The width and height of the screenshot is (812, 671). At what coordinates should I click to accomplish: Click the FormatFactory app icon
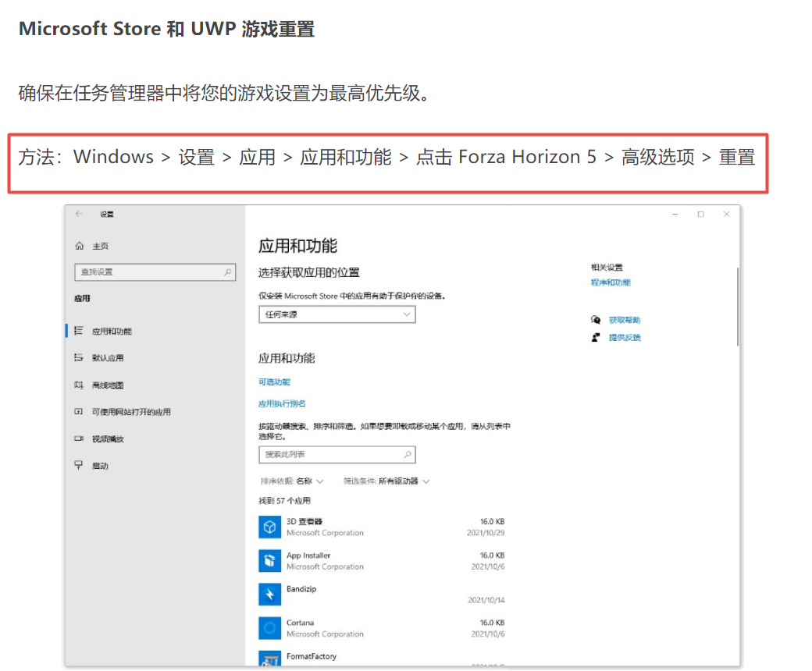click(270, 658)
